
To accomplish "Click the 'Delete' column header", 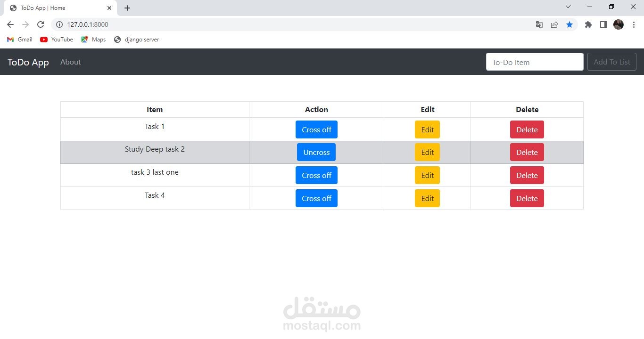I will pyautogui.click(x=527, y=109).
